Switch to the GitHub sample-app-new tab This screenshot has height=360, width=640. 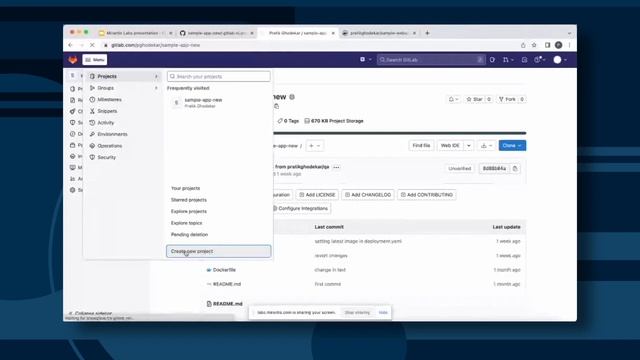coord(217,33)
